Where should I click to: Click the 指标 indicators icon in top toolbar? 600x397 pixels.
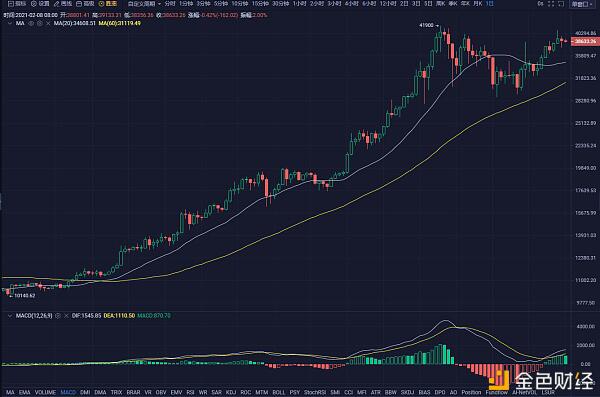[x=17, y=4]
